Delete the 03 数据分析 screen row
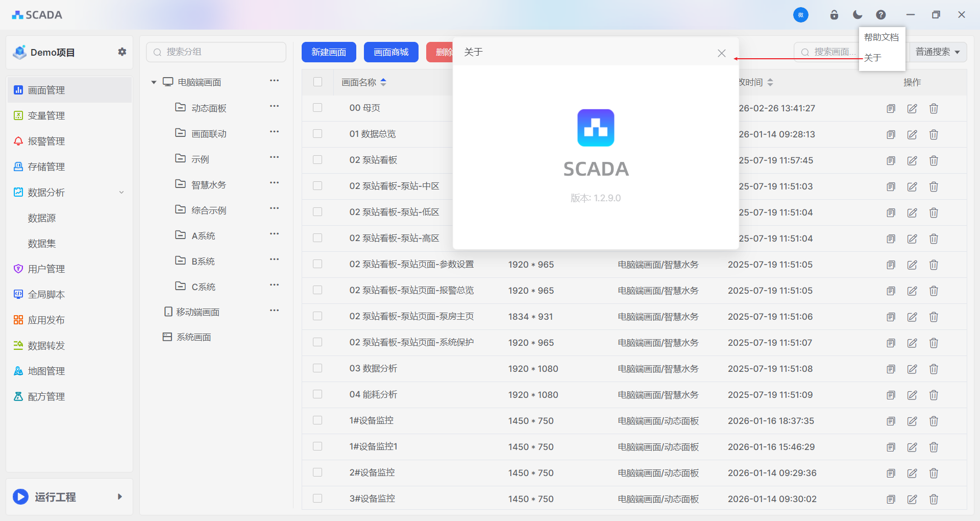 point(934,369)
